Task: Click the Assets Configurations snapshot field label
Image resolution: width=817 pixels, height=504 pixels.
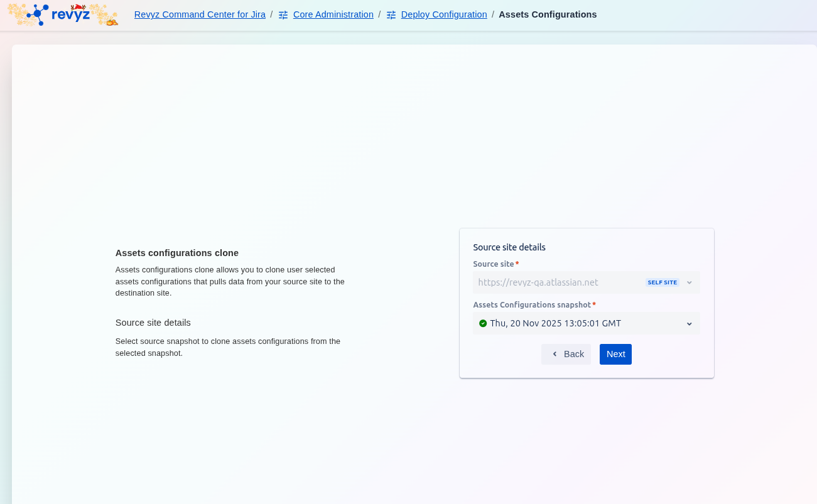Action: pos(532,305)
